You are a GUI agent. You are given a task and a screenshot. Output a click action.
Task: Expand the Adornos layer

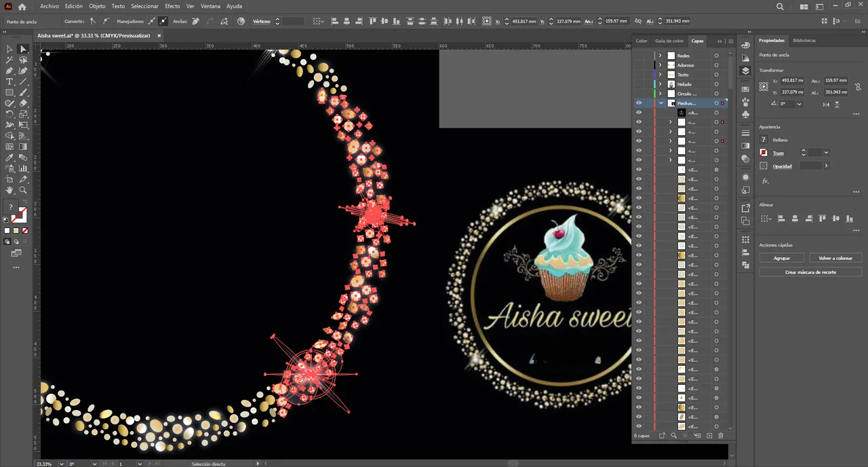660,65
